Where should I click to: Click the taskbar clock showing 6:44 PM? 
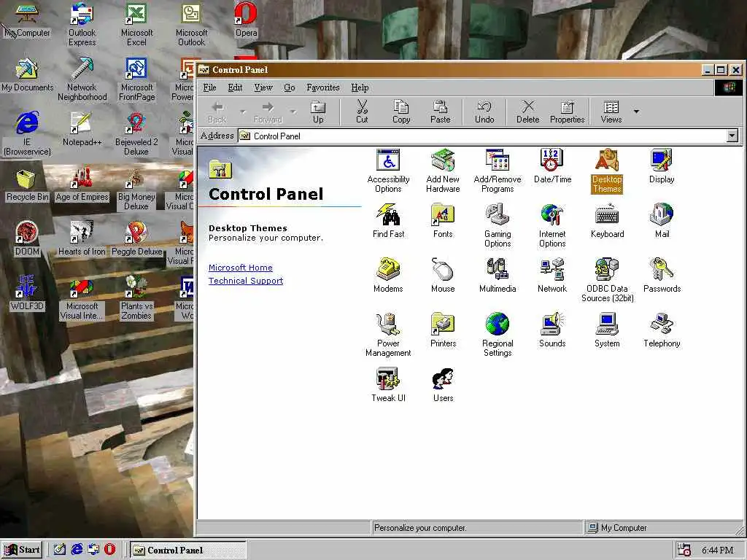click(718, 551)
